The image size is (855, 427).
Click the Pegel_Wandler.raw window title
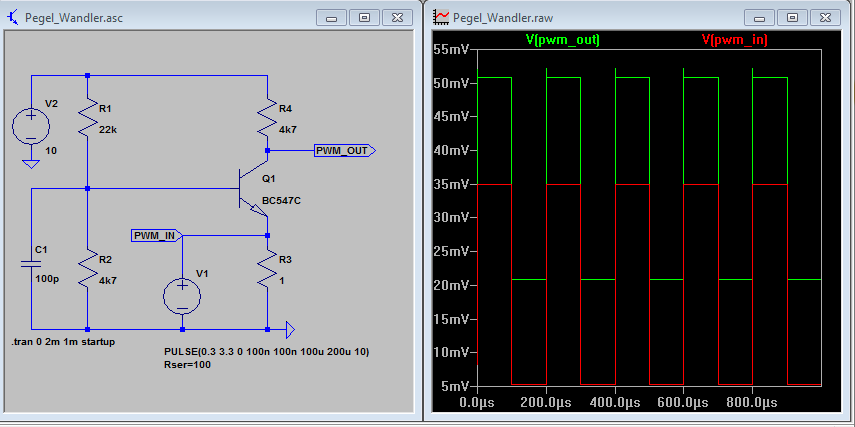(503, 17)
